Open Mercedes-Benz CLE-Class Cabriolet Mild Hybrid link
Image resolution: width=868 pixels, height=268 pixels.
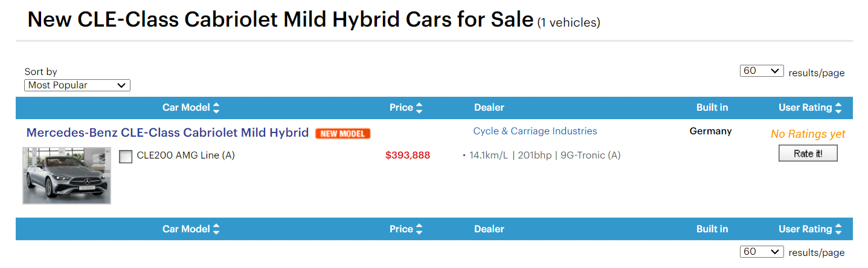coord(167,132)
